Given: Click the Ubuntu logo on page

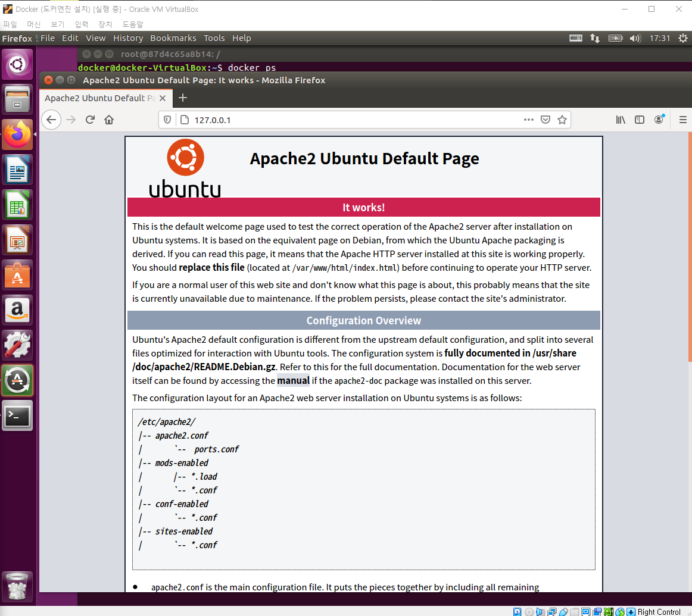Looking at the screenshot, I should click(185, 168).
